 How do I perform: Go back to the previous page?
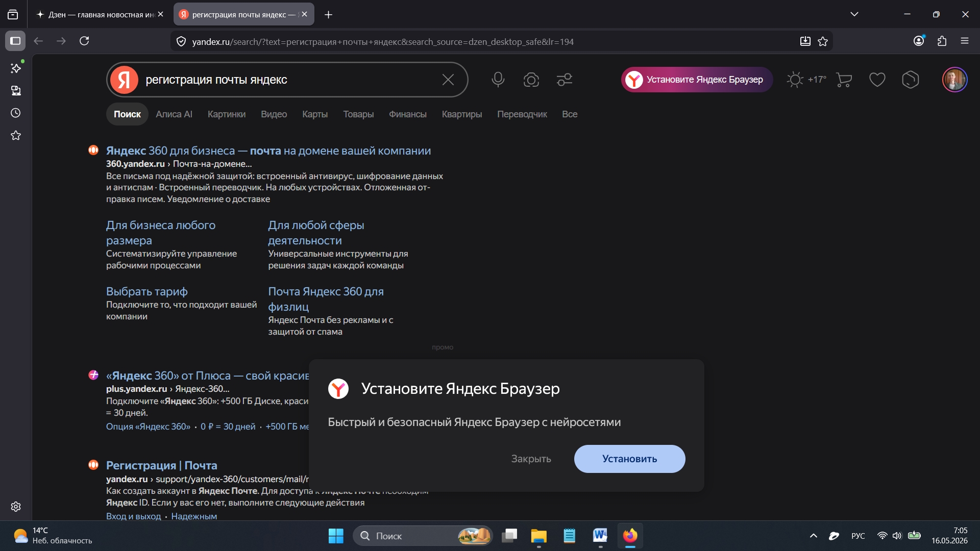click(38, 41)
